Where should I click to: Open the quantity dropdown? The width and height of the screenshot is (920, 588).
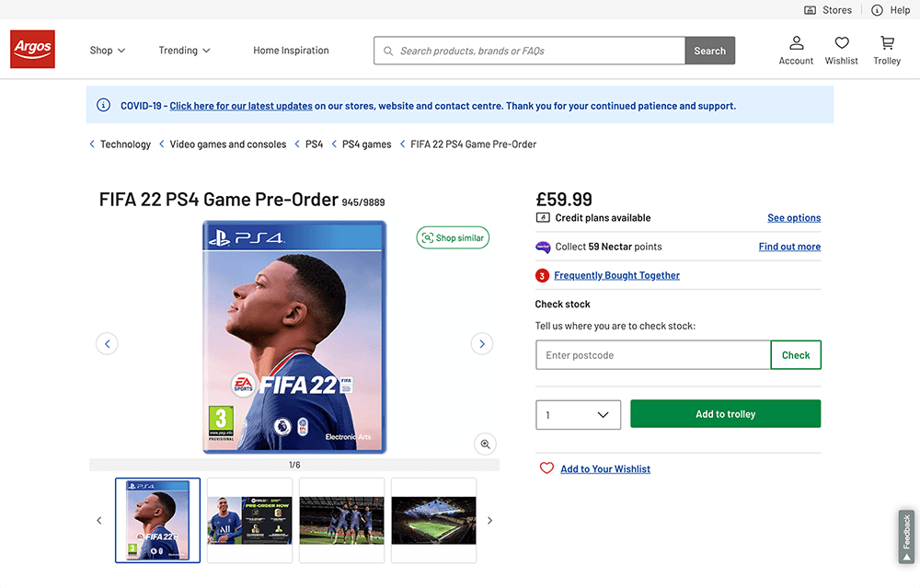[x=578, y=414]
